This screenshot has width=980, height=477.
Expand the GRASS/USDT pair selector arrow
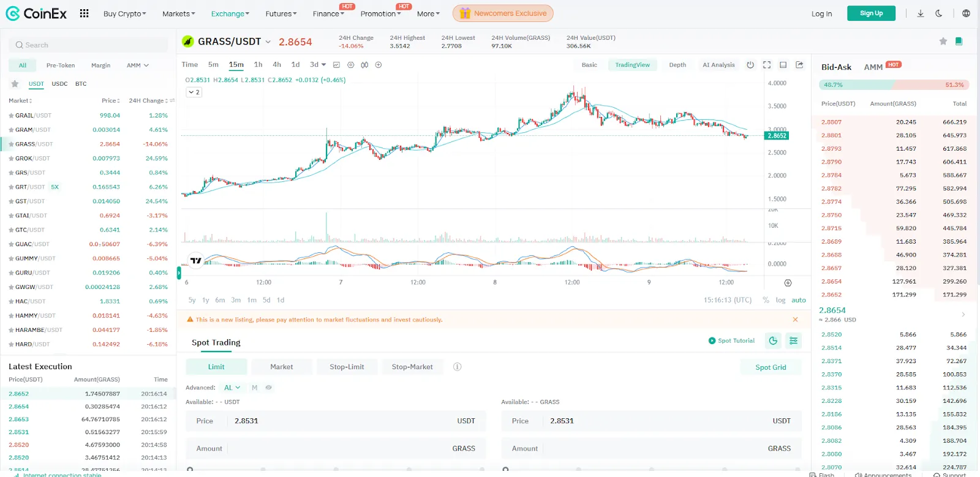point(268,42)
